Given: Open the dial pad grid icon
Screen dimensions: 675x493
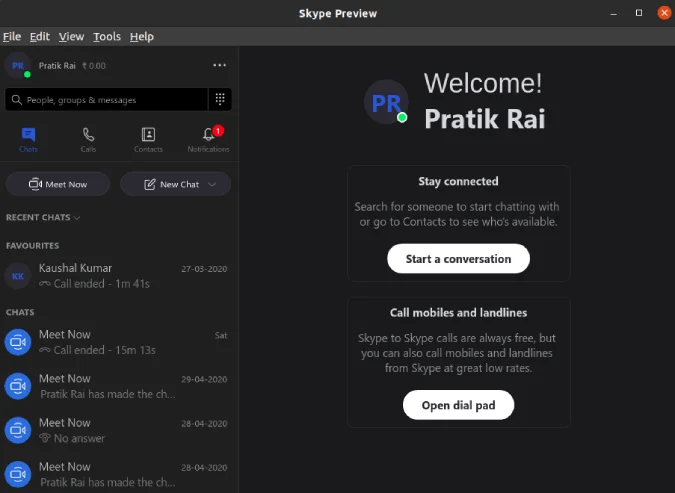Looking at the screenshot, I should [x=220, y=99].
